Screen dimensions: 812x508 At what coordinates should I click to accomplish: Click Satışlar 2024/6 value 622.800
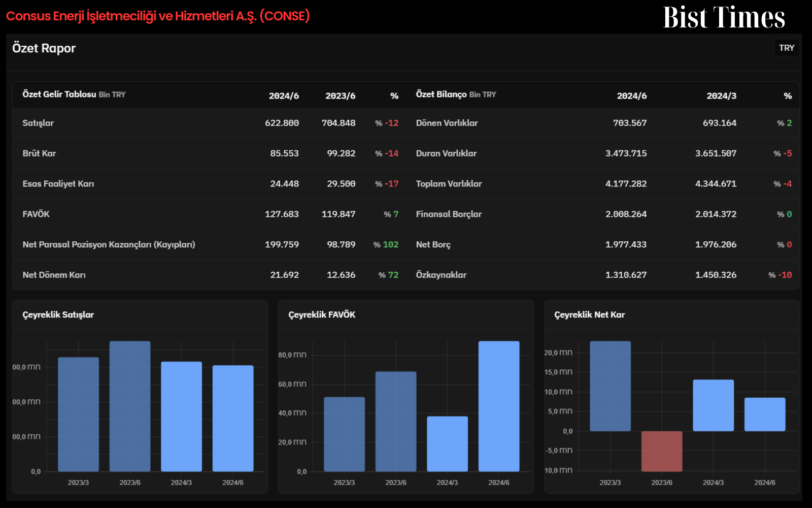click(x=282, y=123)
